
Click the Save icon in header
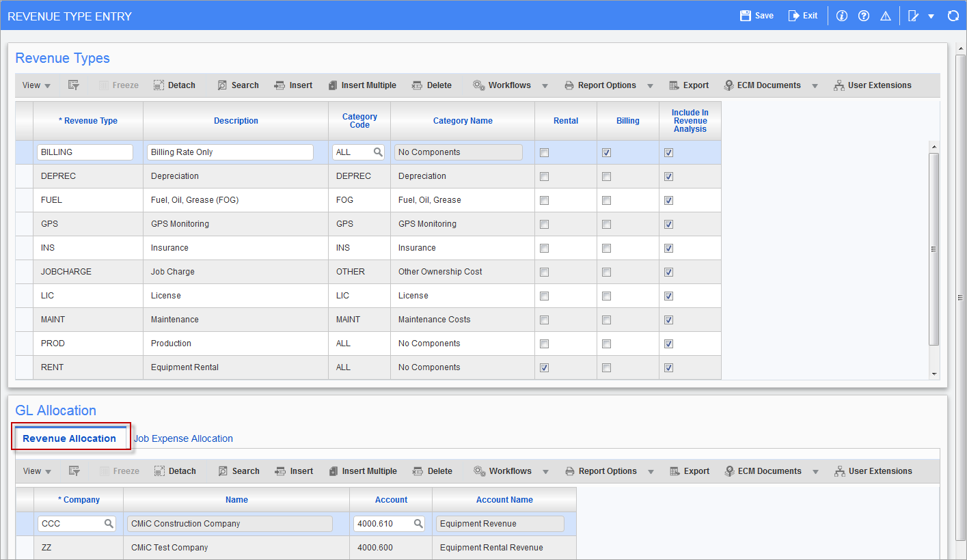pyautogui.click(x=746, y=16)
